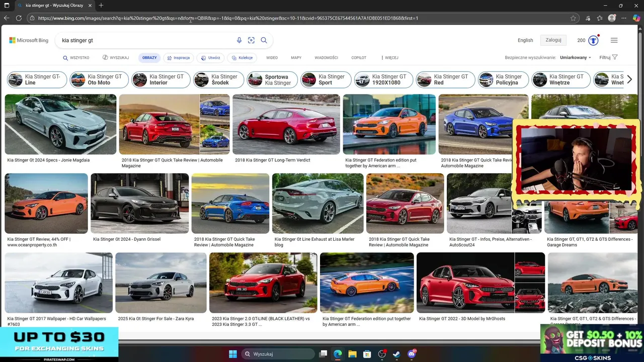
Task: Click the Windows taskbar Wyszukaj search box
Action: coord(277,354)
